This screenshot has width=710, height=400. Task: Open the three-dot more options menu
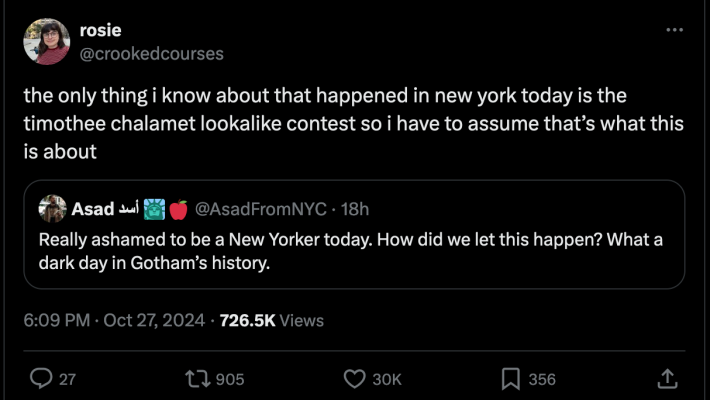point(674,31)
